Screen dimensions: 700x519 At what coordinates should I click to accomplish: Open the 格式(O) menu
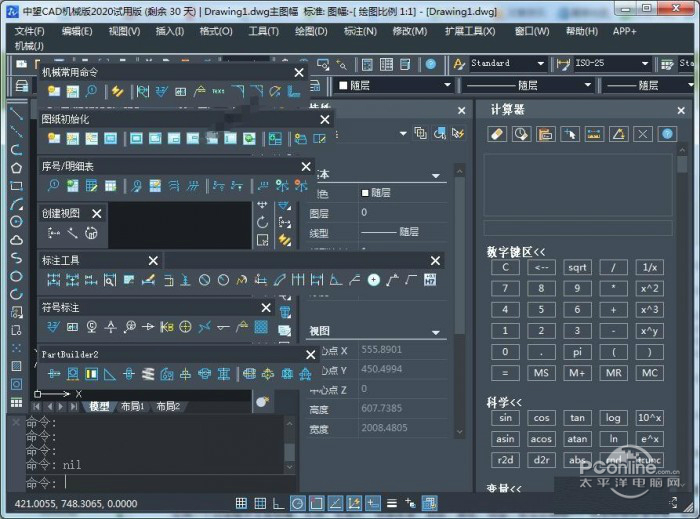click(x=216, y=31)
